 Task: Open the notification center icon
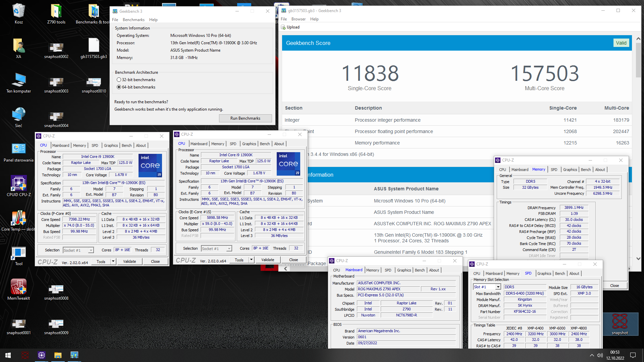coord(633,355)
